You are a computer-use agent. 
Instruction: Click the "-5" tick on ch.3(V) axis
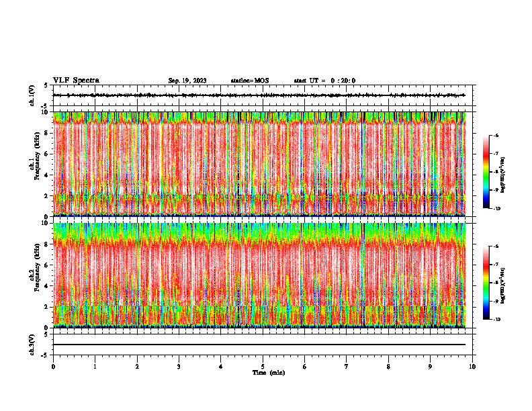pos(44,355)
